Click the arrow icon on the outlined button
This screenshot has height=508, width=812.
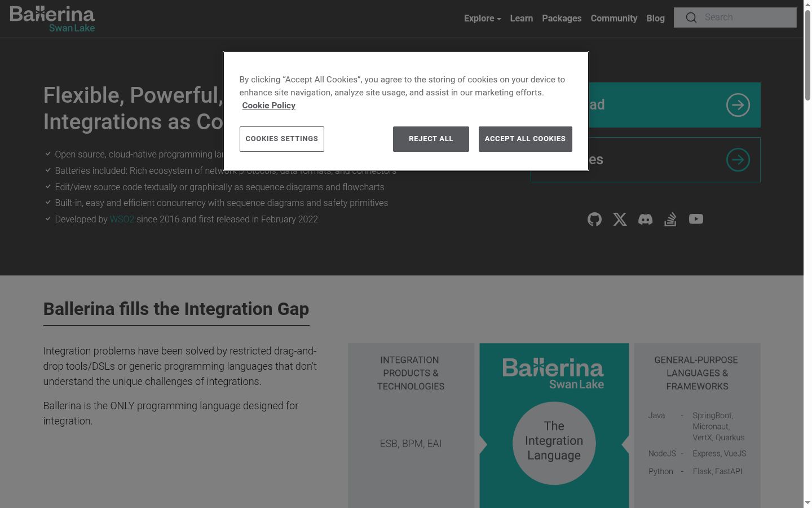(738, 160)
